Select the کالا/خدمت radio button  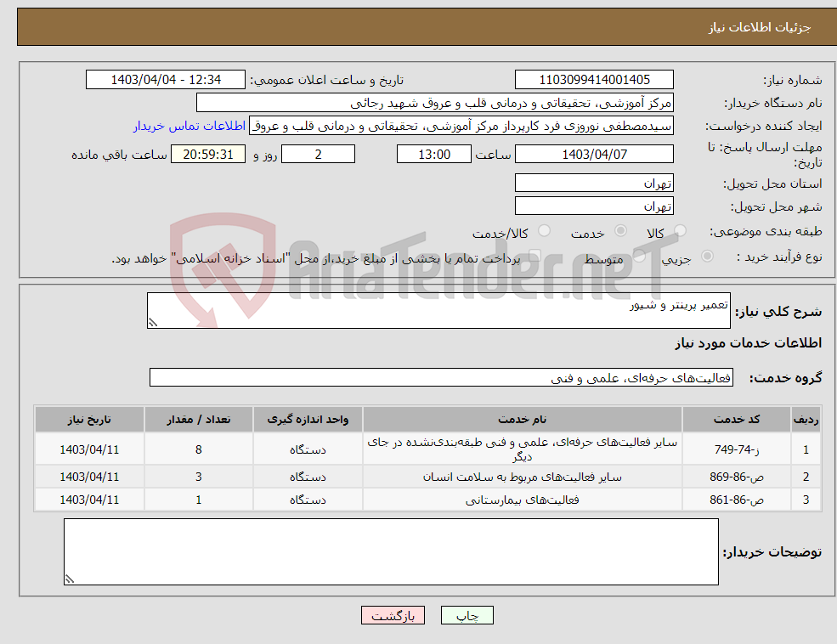[x=544, y=231]
